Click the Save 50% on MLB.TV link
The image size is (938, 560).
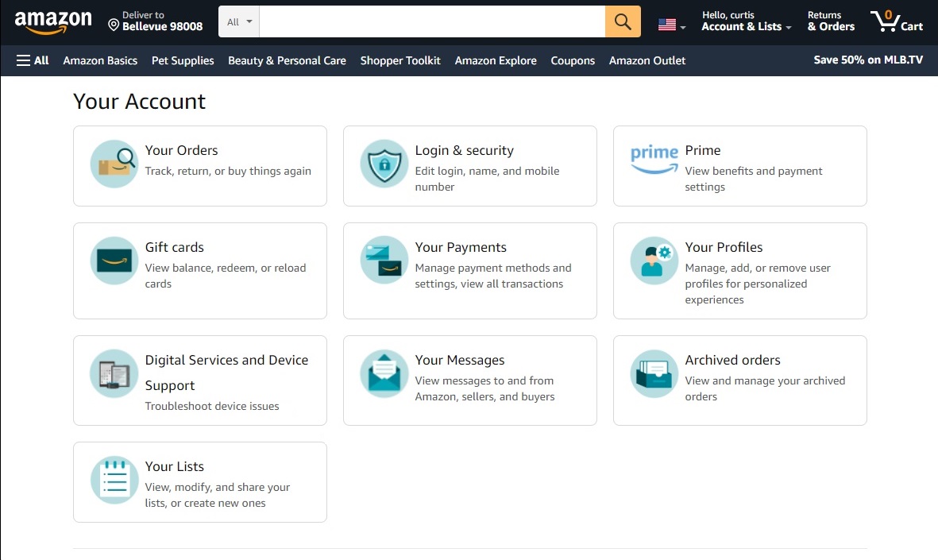867,60
